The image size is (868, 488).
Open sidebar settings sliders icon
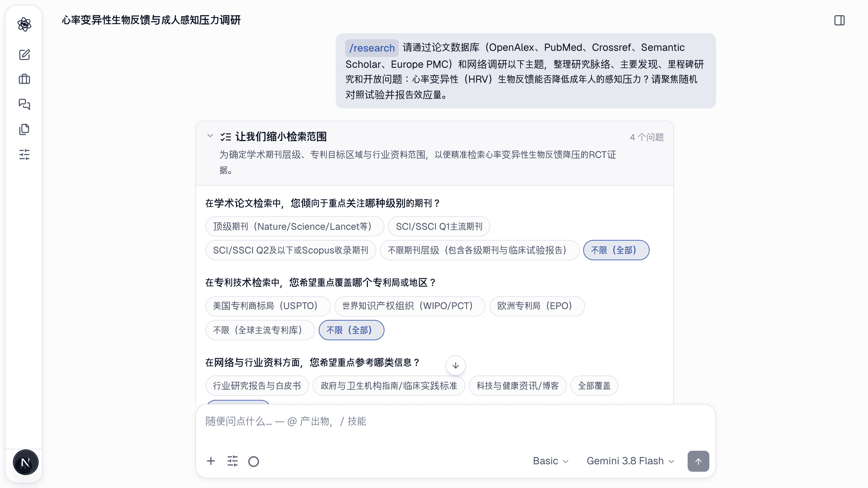coord(24,155)
